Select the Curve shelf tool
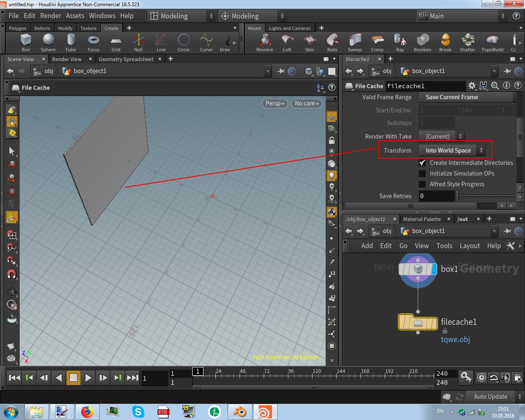525x420 pixels. coord(206,43)
